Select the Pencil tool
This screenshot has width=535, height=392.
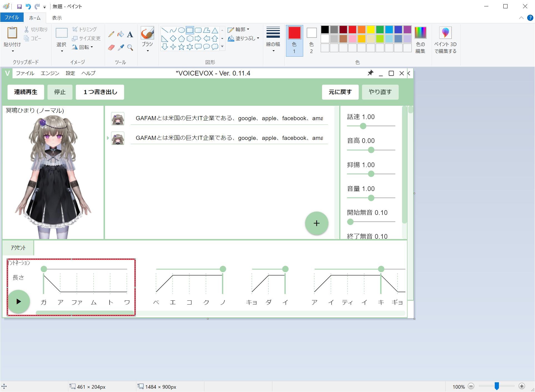(x=111, y=34)
